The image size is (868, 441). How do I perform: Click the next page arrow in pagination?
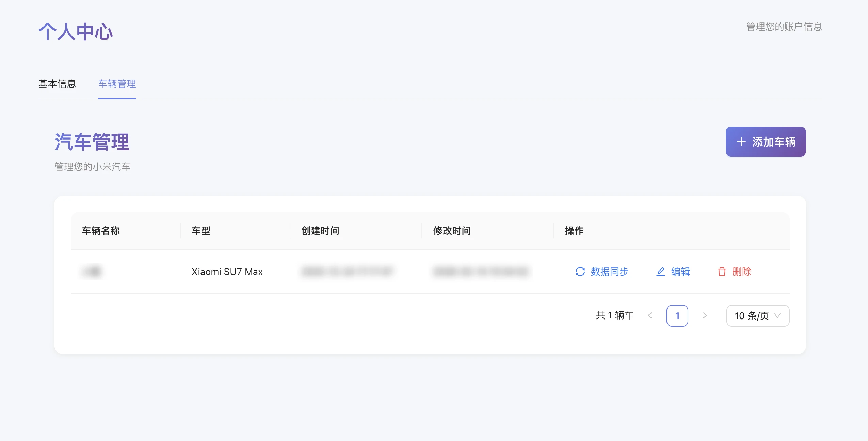[x=704, y=315]
